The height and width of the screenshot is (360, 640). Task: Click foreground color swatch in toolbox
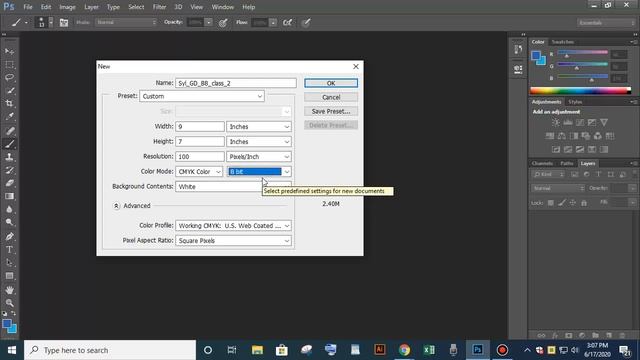click(7, 324)
